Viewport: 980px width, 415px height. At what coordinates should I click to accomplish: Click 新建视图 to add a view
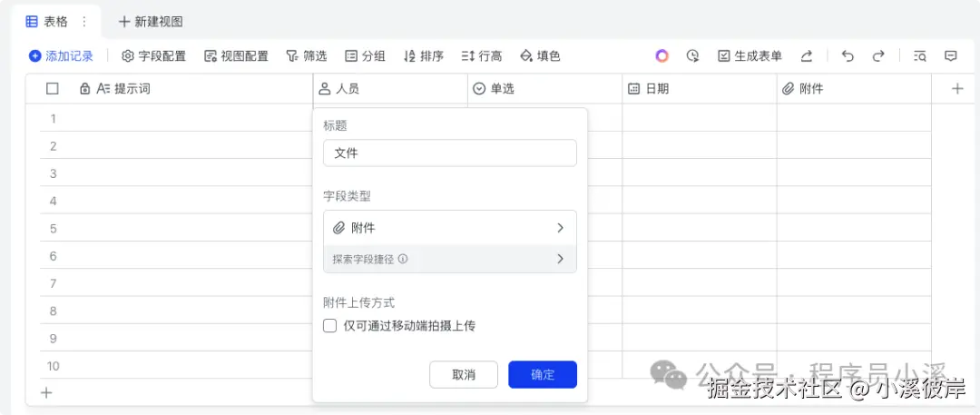(x=151, y=21)
